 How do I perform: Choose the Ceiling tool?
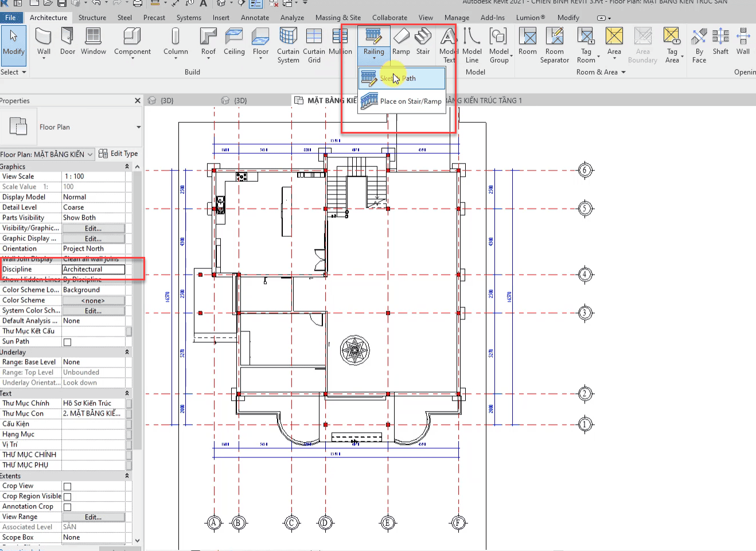click(x=234, y=41)
